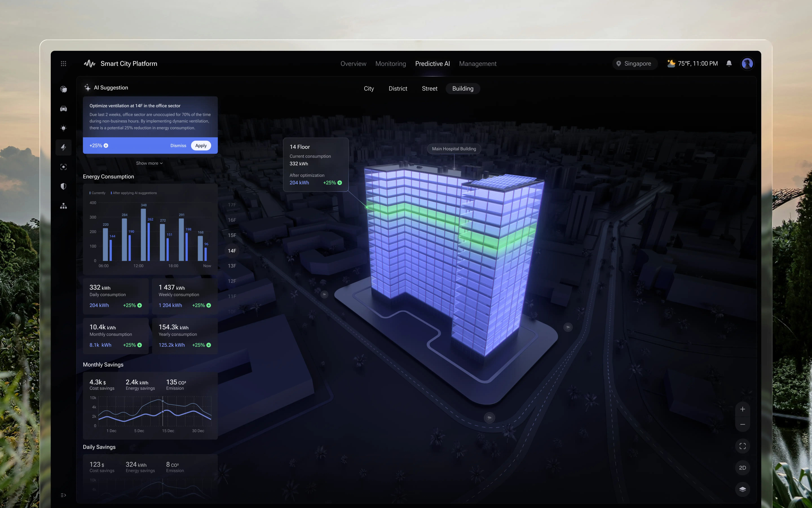
Task: Click the Main Hospital Building label
Action: [x=454, y=149]
